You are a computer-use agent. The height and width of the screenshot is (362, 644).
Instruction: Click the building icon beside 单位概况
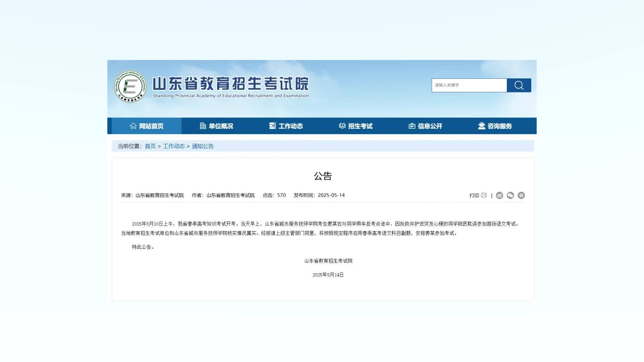pyautogui.click(x=203, y=126)
